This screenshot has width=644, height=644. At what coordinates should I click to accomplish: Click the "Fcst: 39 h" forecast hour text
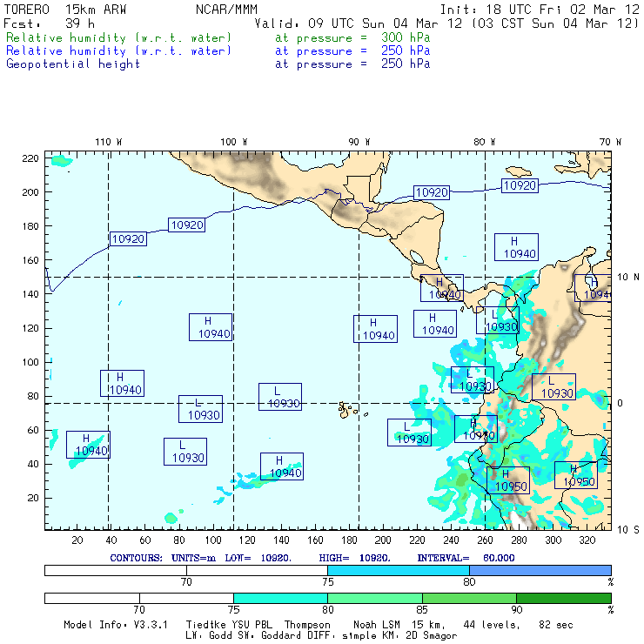(x=49, y=23)
